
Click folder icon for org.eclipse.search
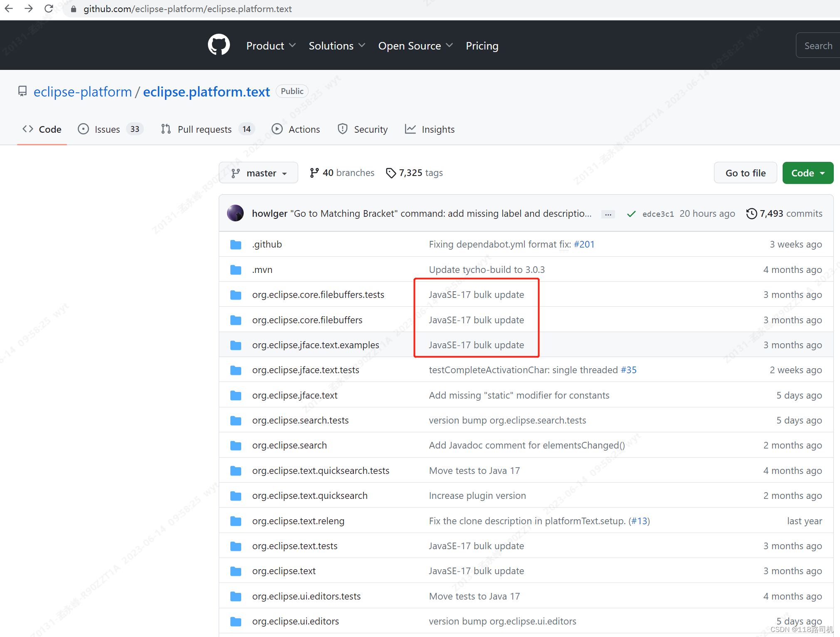[236, 445]
